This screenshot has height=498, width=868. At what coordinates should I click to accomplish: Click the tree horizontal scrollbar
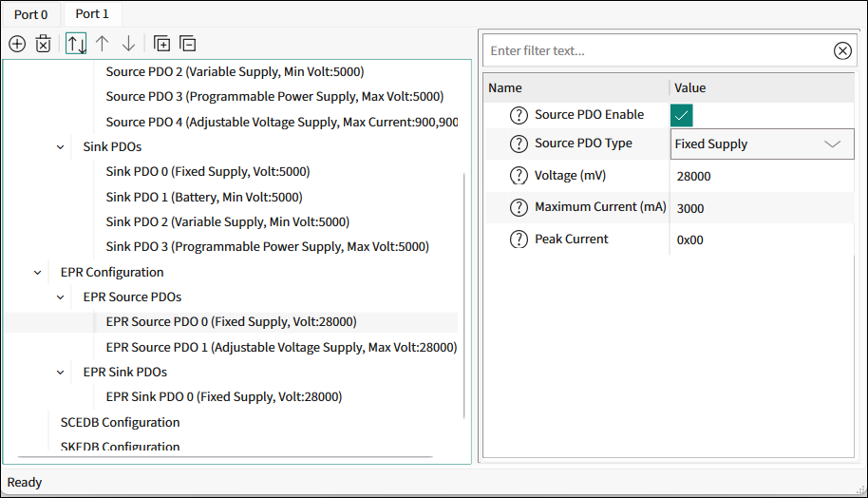coord(225,457)
